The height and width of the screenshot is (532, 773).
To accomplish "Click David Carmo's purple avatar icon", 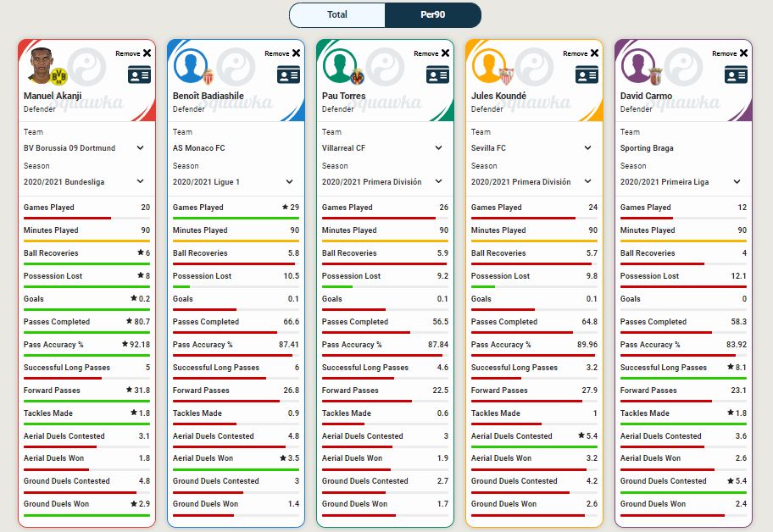I will (x=637, y=66).
